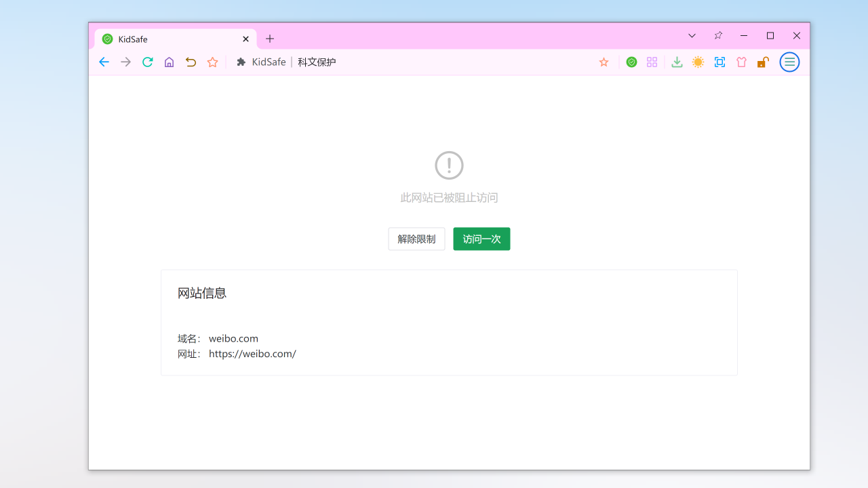Click the pink shirt theme skin icon
The image size is (868, 488).
tap(741, 62)
